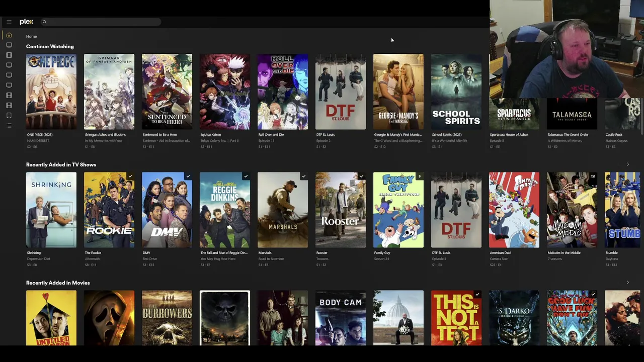This screenshot has width=644, height=362.
Task: Open DTF St. Louis poster in Continue Watching
Action: (x=341, y=92)
